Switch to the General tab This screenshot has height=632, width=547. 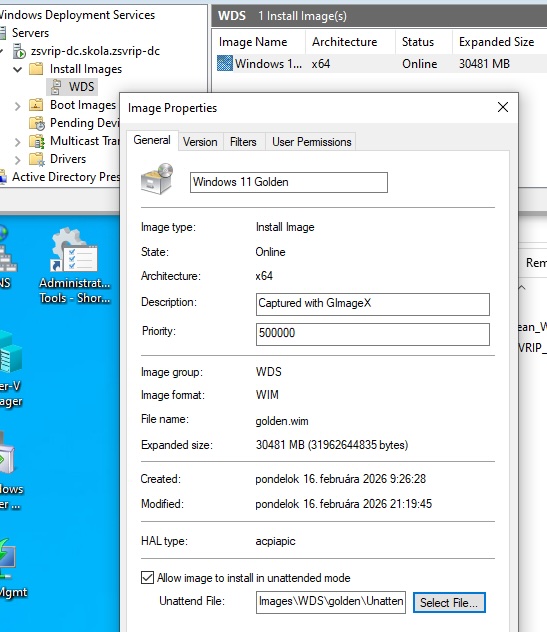tap(152, 140)
